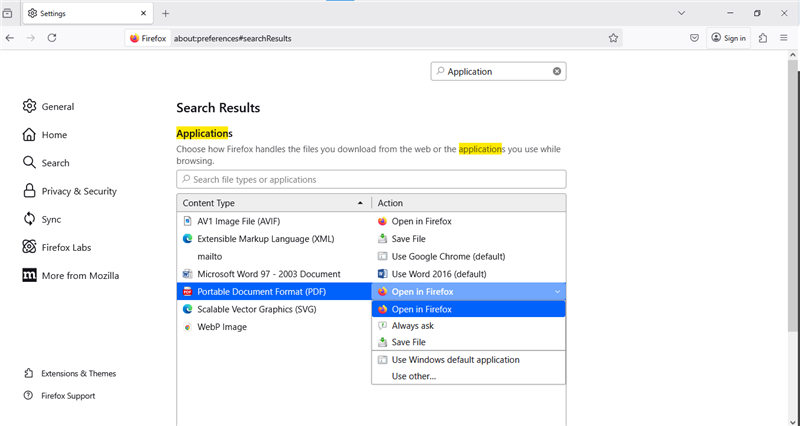This screenshot has width=800, height=426.
Task: Close the Settings tab
Action: (x=144, y=13)
